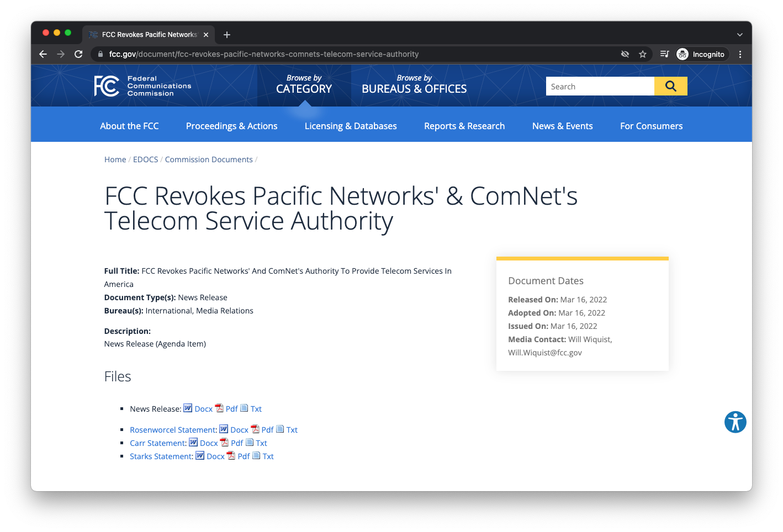The image size is (783, 532).
Task: Open the Rosenworcel Statement link
Action: pyautogui.click(x=173, y=430)
